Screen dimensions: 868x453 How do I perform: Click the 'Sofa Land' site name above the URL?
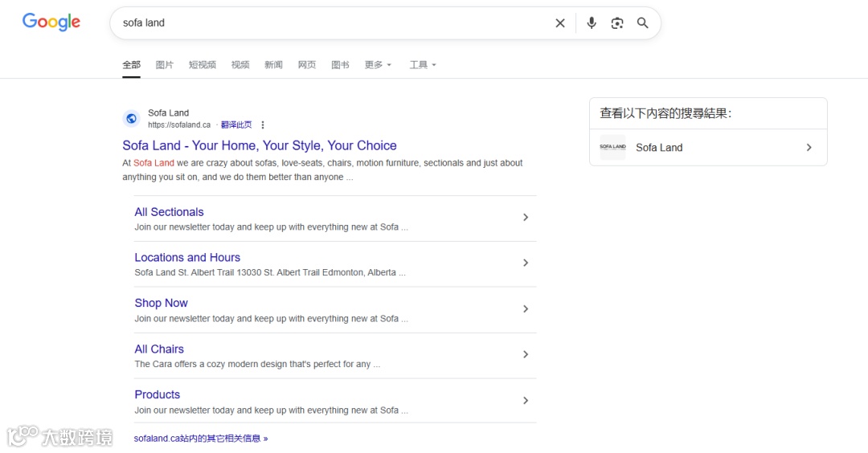pyautogui.click(x=168, y=112)
